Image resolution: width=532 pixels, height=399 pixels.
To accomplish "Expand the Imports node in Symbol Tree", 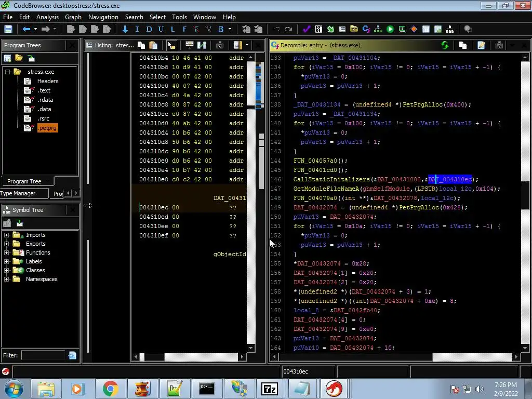I will pos(6,235).
